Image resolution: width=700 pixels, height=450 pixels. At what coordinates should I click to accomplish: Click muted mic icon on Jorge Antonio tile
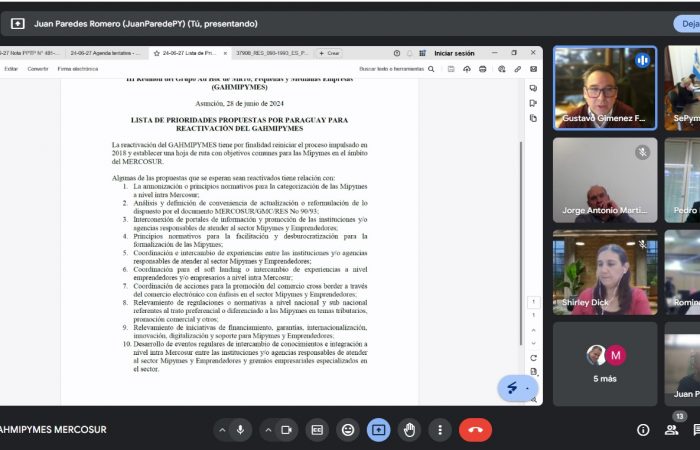[642, 152]
